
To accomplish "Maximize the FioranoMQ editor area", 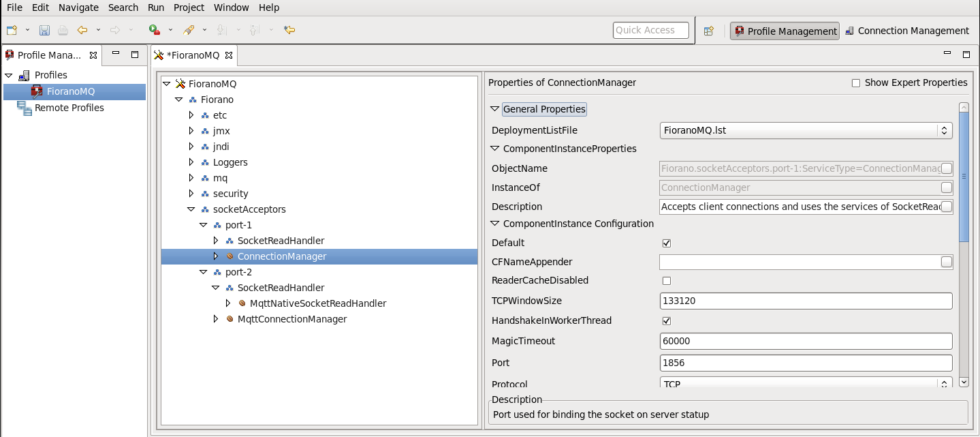I will pos(966,55).
